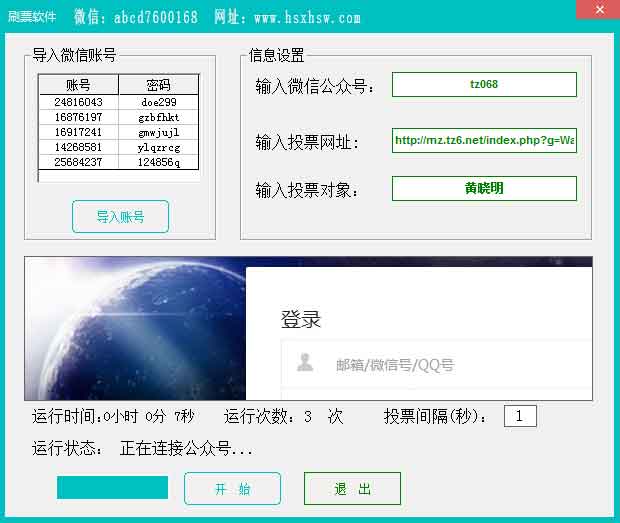Click the 邮箱/微信号/QQ号 login field
The width and height of the screenshot is (620, 523).
[x=436, y=364]
